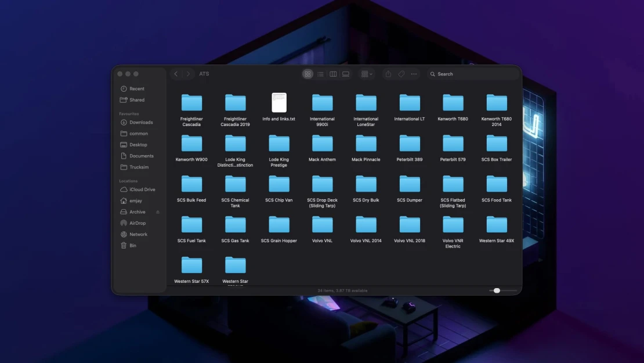644x363 pixels.
Task: Switch to column view
Action: coord(333,74)
